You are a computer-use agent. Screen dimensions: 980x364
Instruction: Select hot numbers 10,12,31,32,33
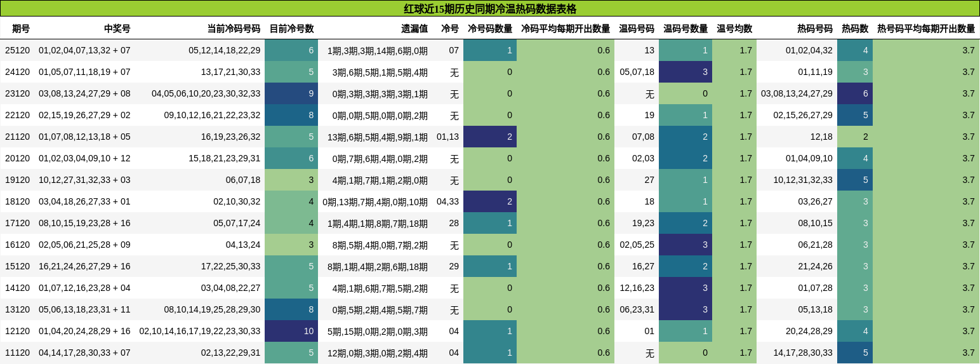click(803, 180)
